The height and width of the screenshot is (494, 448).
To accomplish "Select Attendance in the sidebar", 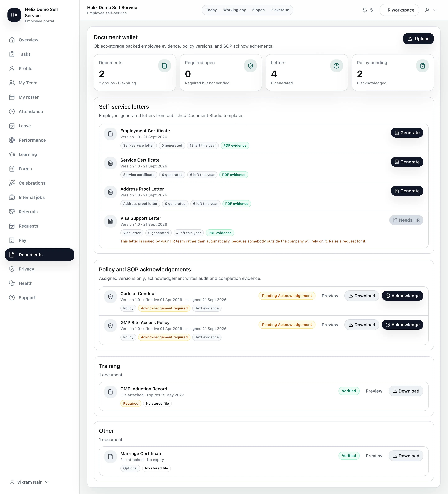I will tap(40, 111).
